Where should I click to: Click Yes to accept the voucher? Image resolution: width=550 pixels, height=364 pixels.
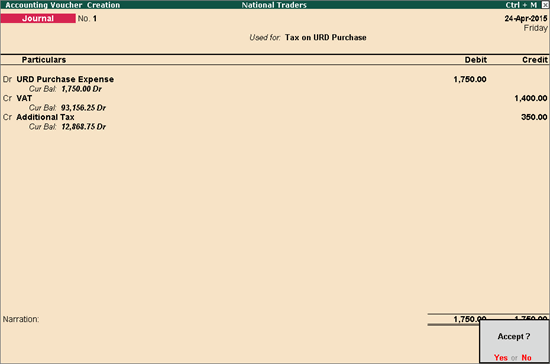click(501, 357)
